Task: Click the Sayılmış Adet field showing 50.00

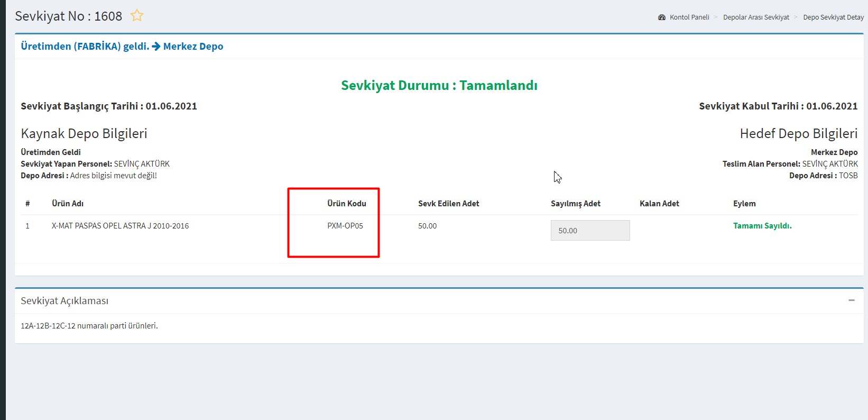Action: click(x=590, y=231)
